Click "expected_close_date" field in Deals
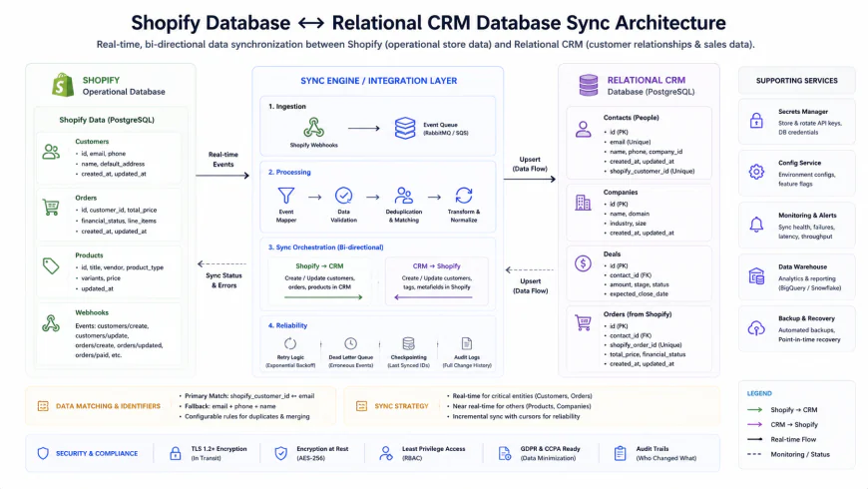This screenshot has height=489, width=868. point(639,294)
